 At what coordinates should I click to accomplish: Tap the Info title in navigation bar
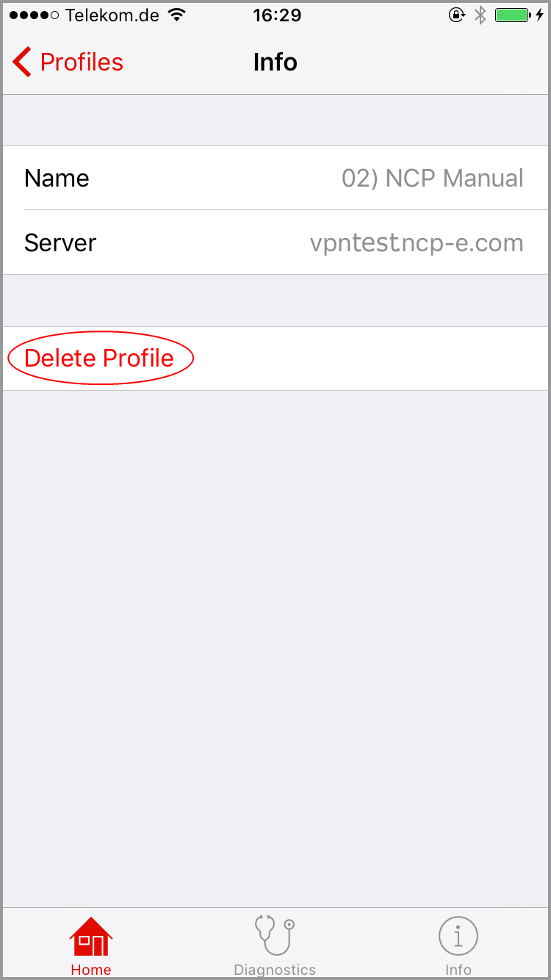(275, 62)
